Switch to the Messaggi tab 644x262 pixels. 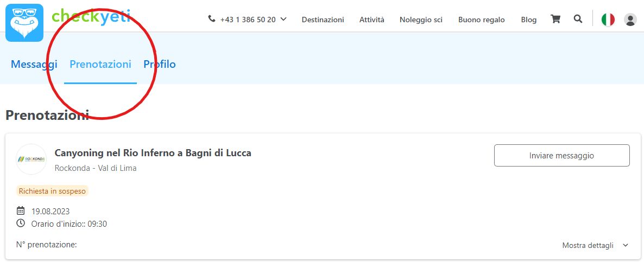[x=34, y=65]
